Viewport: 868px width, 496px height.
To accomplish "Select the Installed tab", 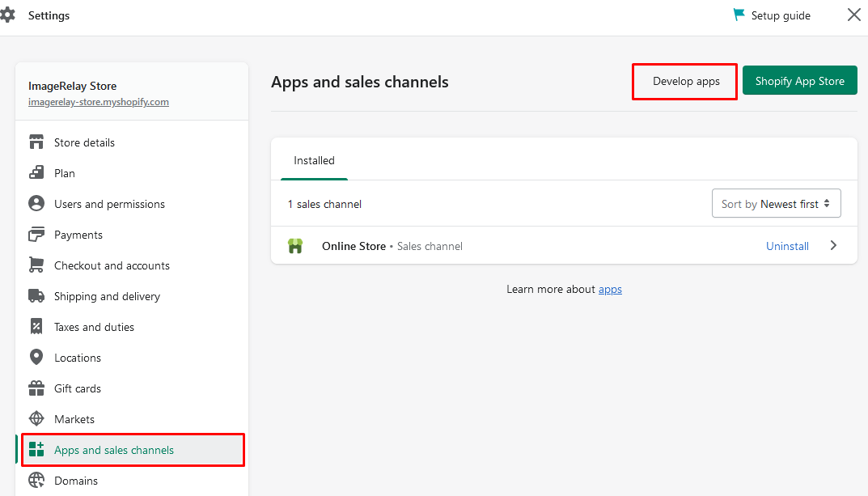I will coord(314,160).
